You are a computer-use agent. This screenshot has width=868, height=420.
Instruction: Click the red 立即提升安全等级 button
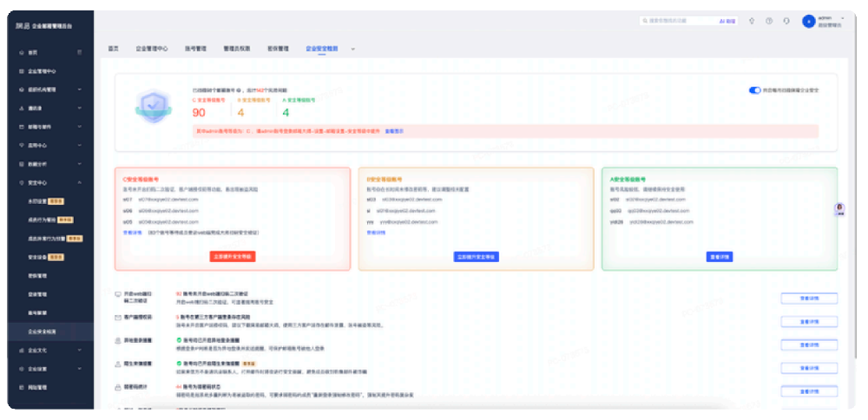point(233,257)
